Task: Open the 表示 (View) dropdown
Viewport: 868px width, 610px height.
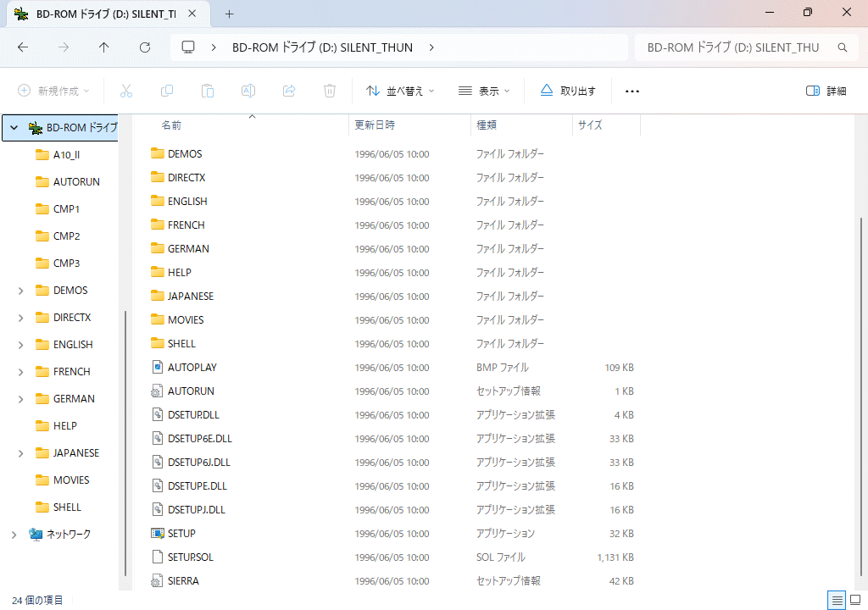Action: [x=484, y=91]
